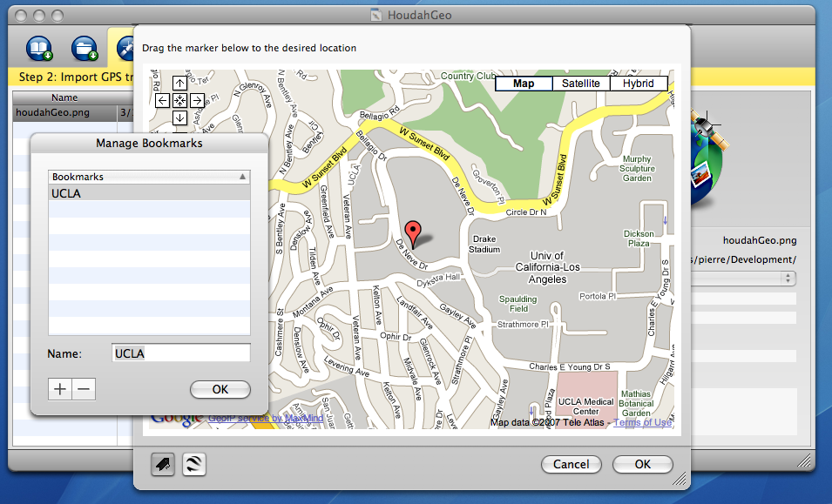Viewport: 832px width, 504px height.
Task: Click the Name column header in HoudahGeo table
Action: pos(64,97)
